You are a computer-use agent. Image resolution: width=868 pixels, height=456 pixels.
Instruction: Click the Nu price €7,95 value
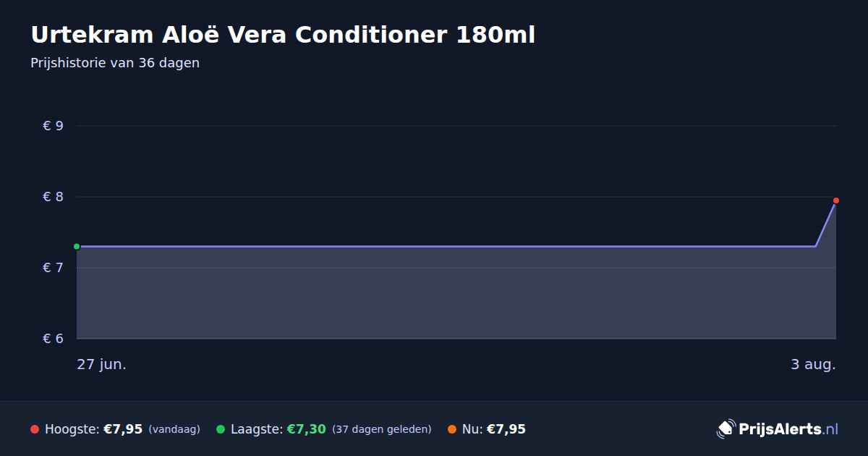pyautogui.click(x=506, y=429)
